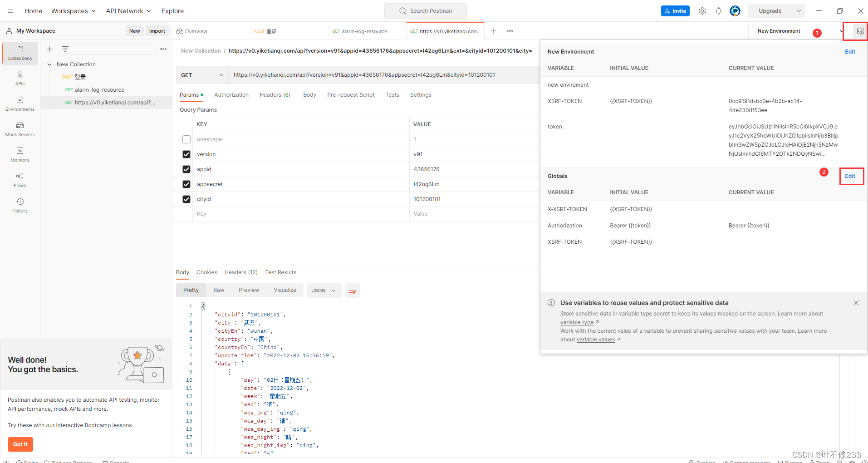Click the Import button
This screenshot has width=868, height=463.
(x=157, y=31)
